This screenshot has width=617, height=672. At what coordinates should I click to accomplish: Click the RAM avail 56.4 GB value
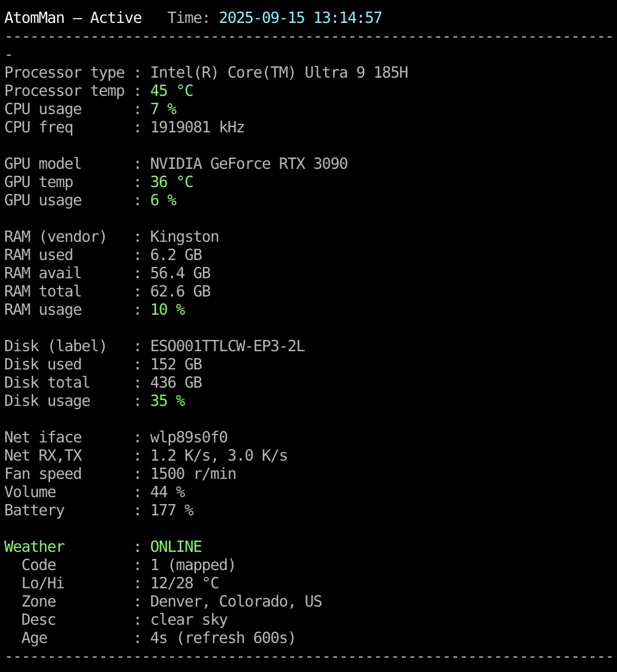point(180,273)
